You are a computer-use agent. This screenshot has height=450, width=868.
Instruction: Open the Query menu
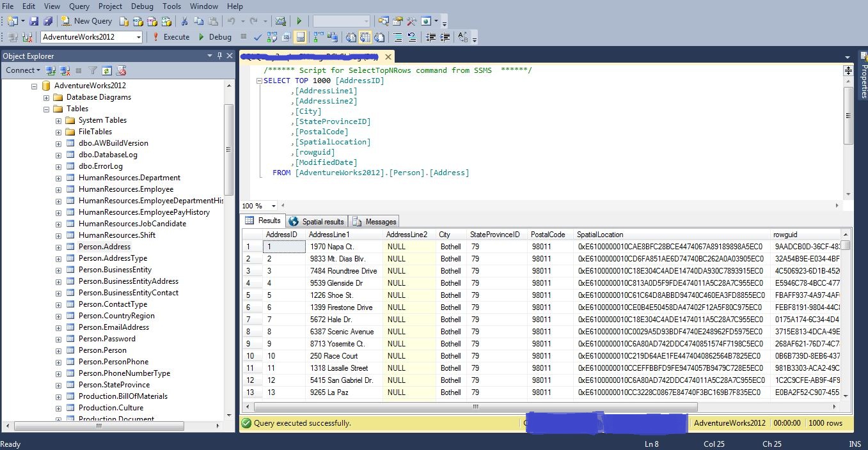pos(79,6)
